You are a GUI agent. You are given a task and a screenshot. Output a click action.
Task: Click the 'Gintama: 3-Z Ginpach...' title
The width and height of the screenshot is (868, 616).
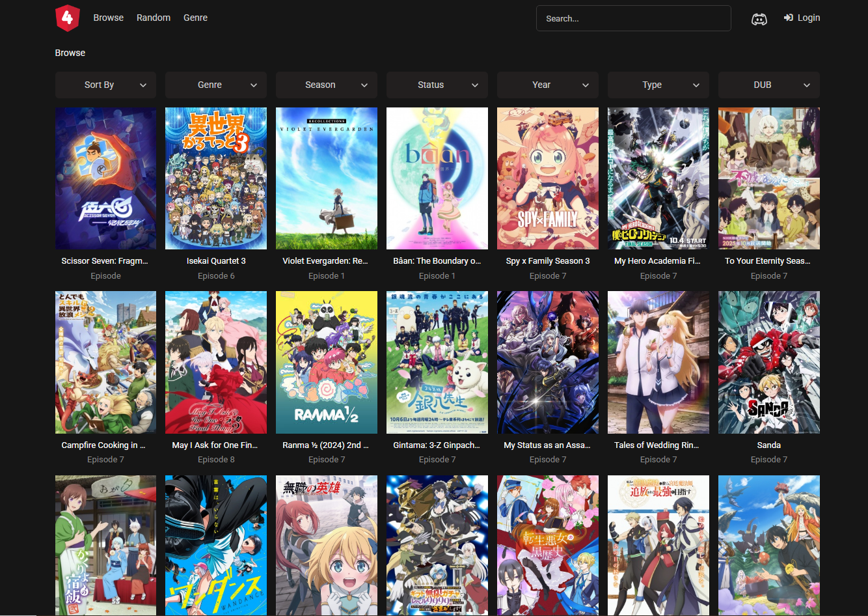(x=437, y=445)
